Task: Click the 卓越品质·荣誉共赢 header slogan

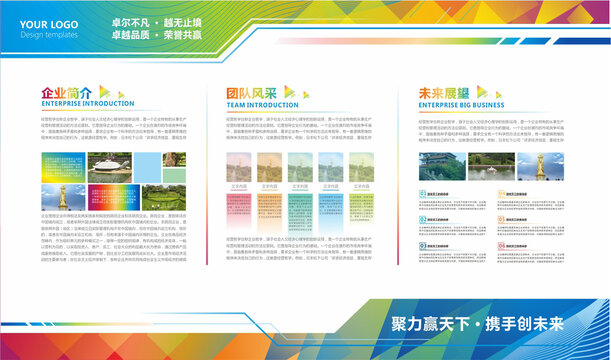Action: [157, 35]
